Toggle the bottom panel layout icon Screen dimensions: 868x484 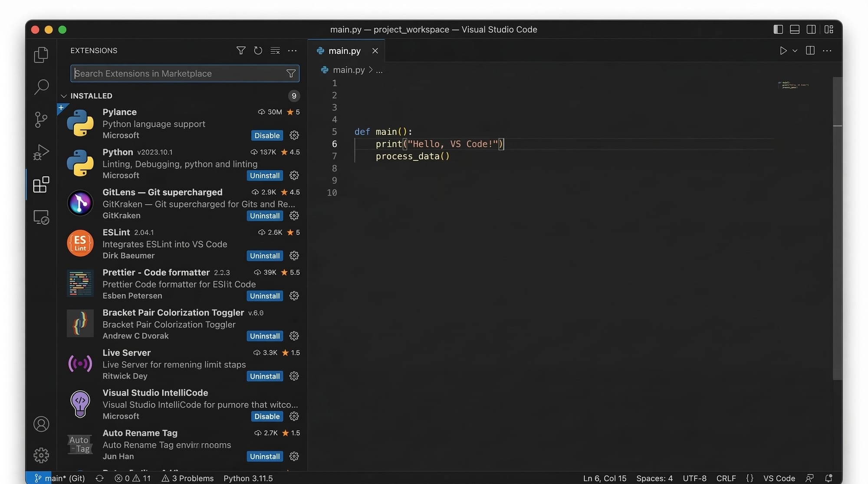point(795,29)
